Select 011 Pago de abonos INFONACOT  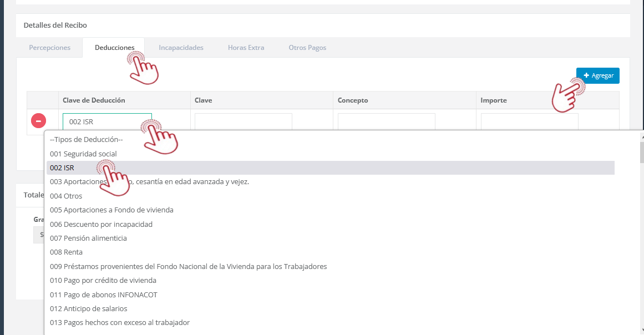pos(103,295)
